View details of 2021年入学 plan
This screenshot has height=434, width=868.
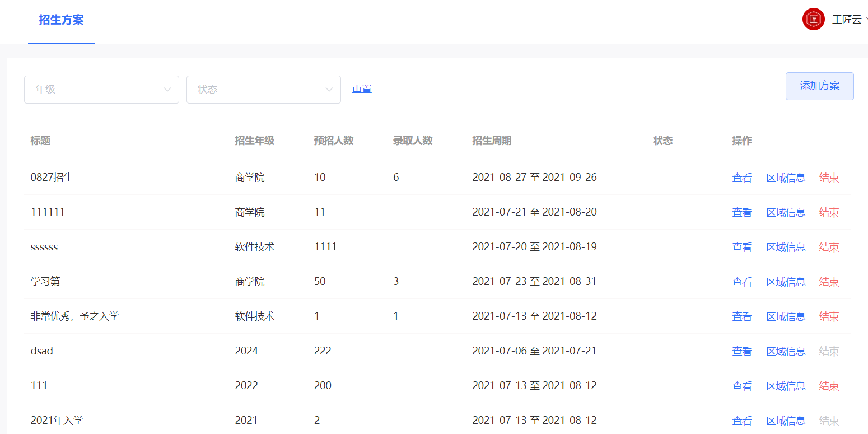click(x=741, y=420)
